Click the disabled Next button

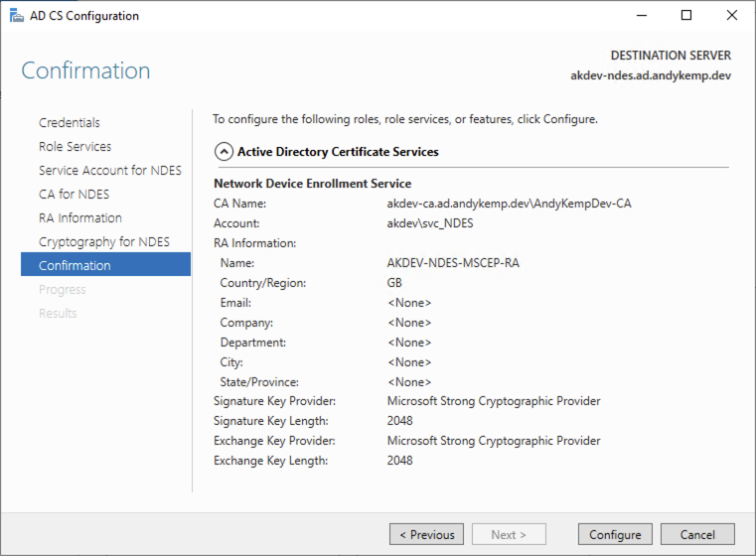[510, 534]
